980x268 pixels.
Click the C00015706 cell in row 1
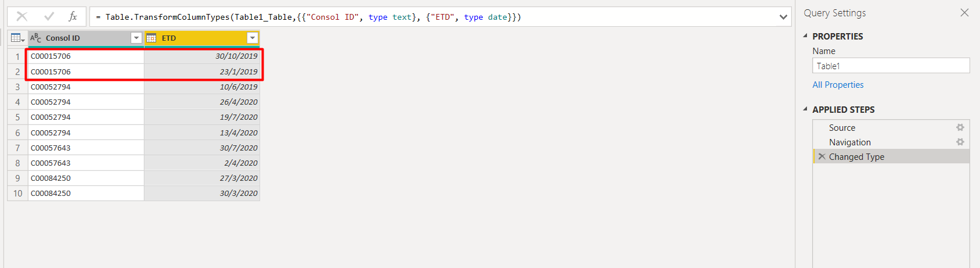coord(86,56)
